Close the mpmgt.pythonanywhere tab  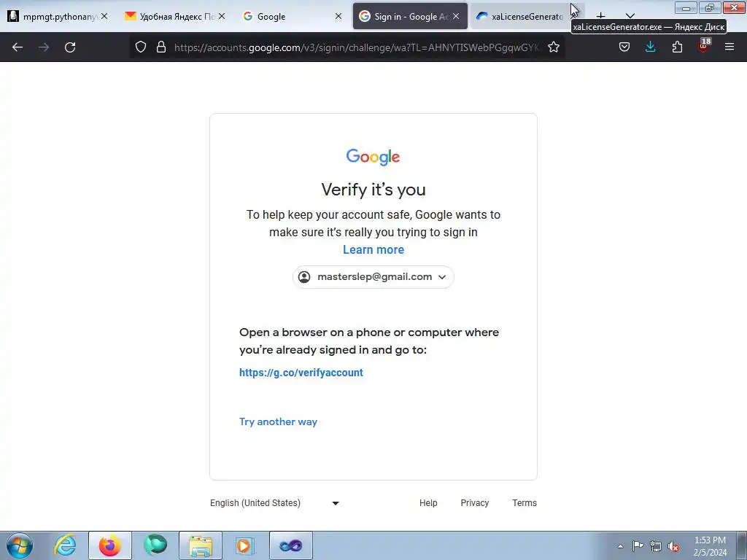[x=104, y=16]
